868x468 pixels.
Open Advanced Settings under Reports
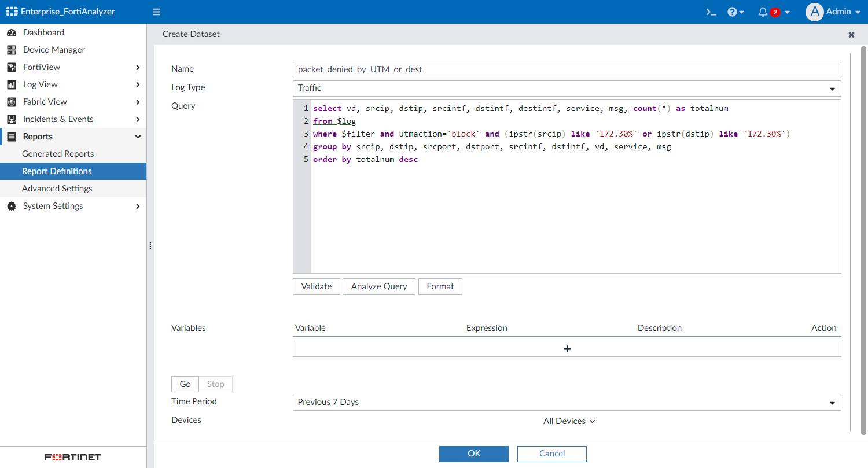(57, 189)
